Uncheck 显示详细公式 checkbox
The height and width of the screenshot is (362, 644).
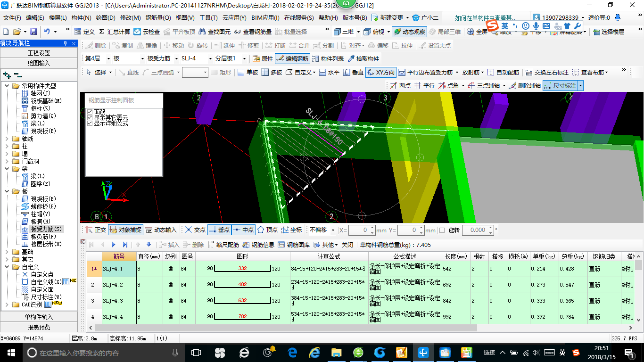[x=90, y=123]
